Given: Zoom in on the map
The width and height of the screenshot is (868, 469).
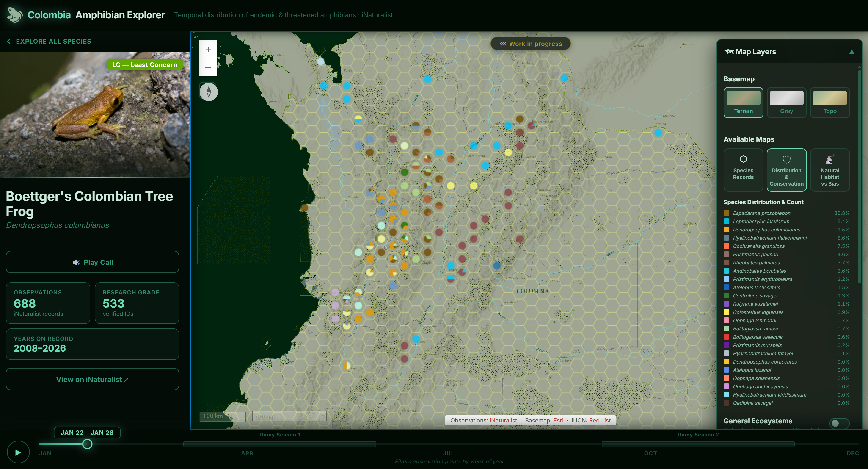Looking at the screenshot, I should click(208, 49).
